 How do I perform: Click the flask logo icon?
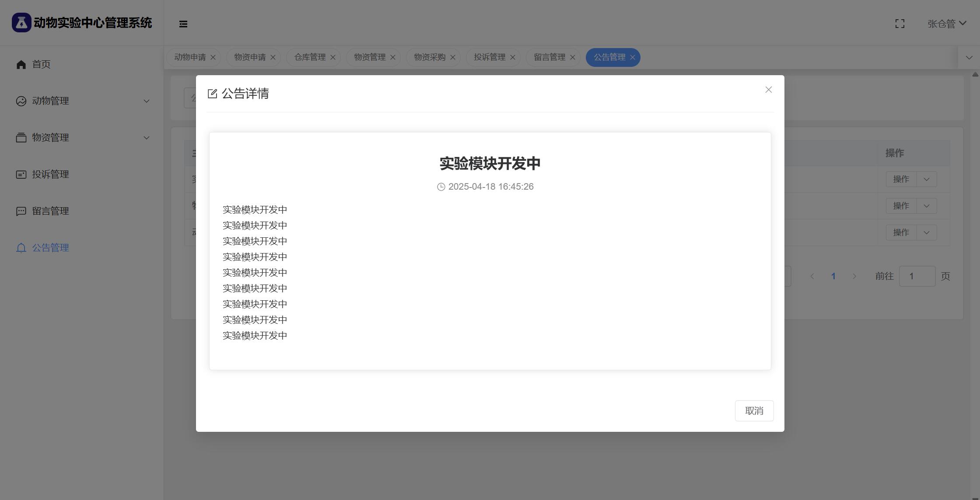pos(21,22)
